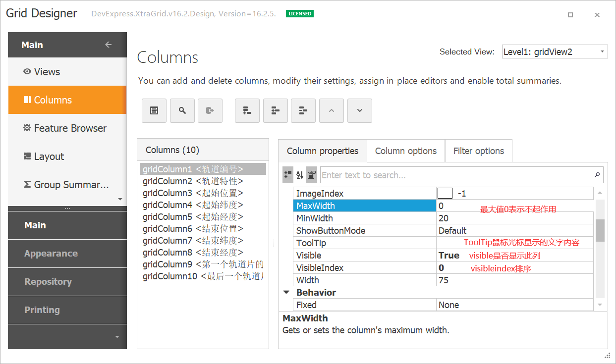Click the property grid vertical scrollbar thumb

coord(600,230)
